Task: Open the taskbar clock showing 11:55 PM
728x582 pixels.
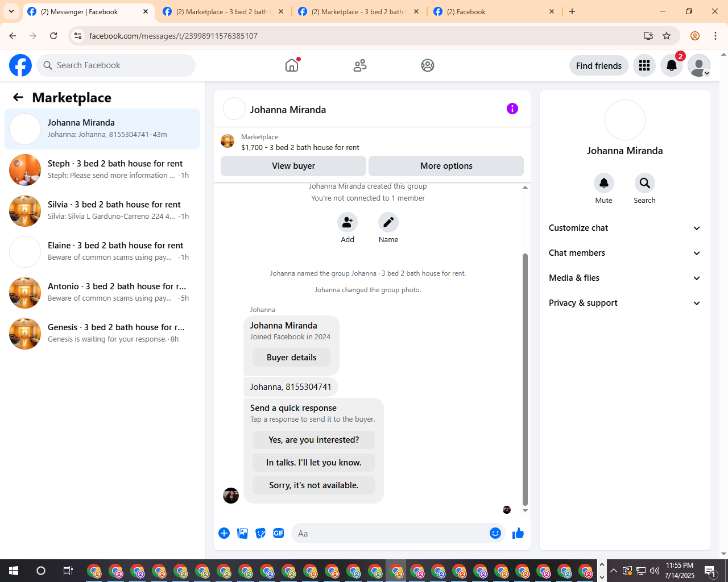Action: [x=680, y=571]
